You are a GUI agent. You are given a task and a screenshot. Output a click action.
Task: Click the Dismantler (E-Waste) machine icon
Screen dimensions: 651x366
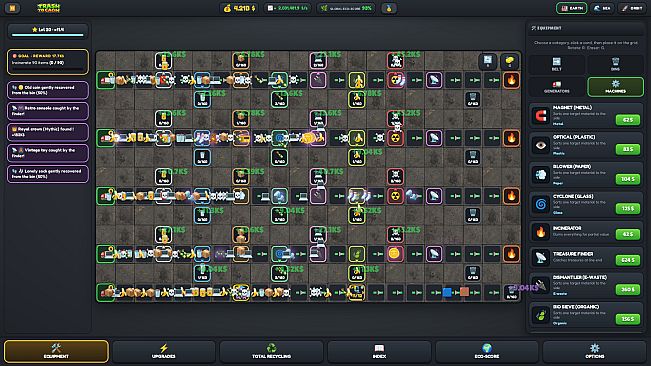coord(541,285)
